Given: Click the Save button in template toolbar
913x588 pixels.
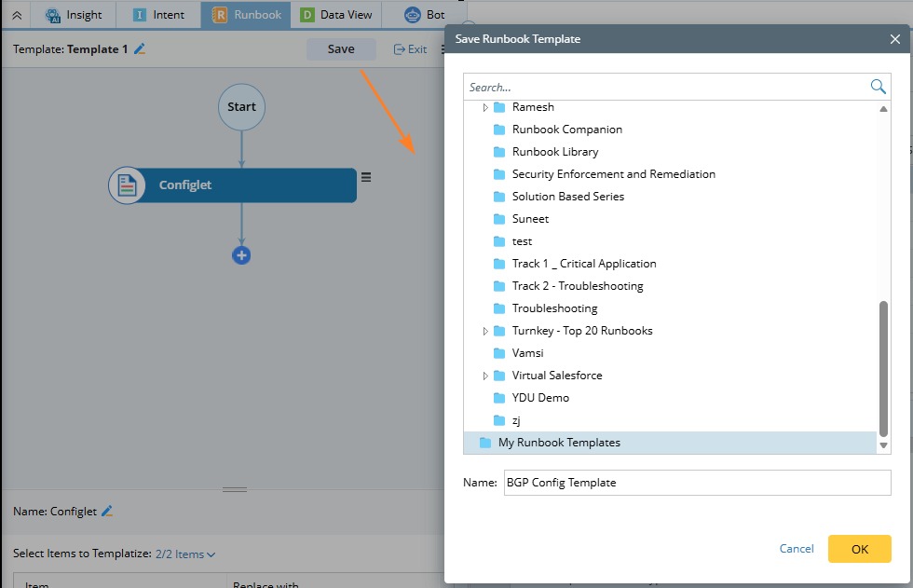Looking at the screenshot, I should click(x=341, y=48).
